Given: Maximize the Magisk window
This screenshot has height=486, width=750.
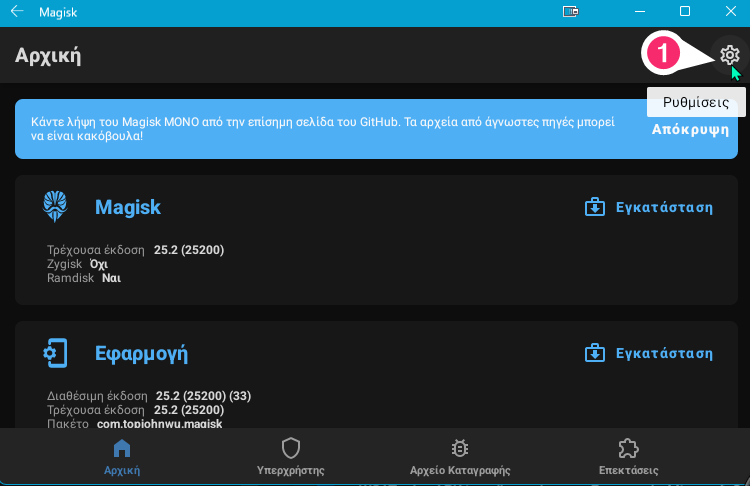Looking at the screenshot, I should pyautogui.click(x=684, y=11).
